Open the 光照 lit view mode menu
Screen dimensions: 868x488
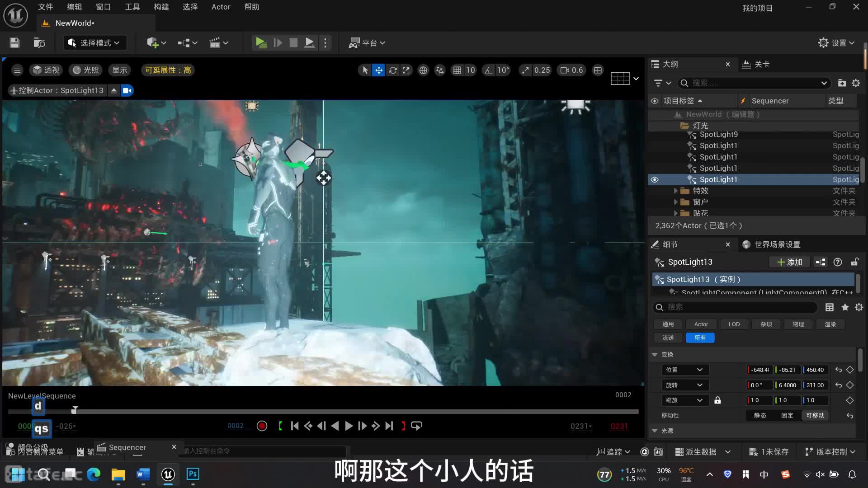click(86, 70)
